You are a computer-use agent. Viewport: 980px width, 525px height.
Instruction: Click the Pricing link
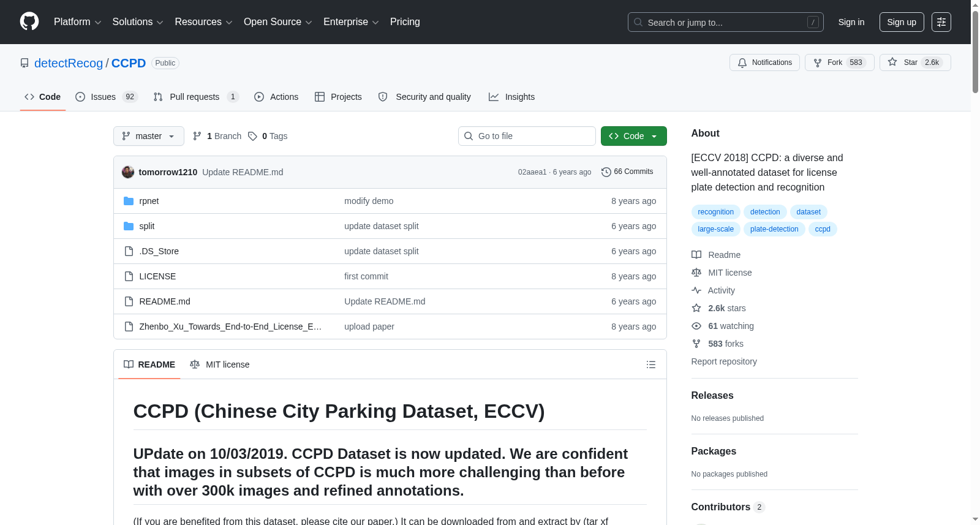pyautogui.click(x=405, y=22)
